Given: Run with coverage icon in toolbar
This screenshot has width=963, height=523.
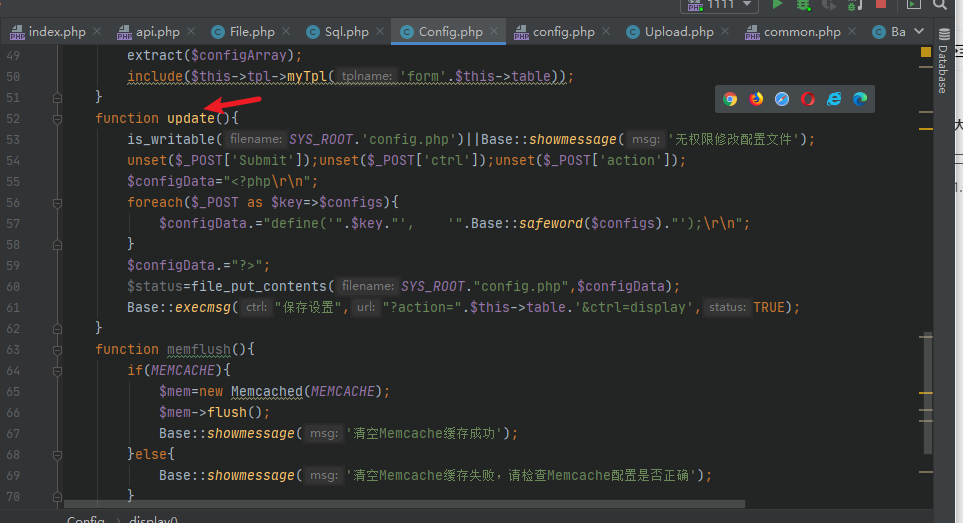Looking at the screenshot, I should 828,4.
